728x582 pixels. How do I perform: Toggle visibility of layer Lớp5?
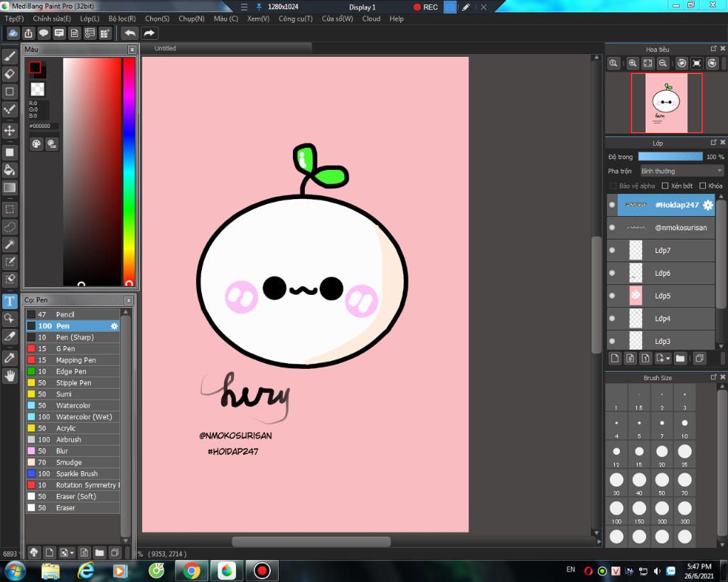click(612, 296)
